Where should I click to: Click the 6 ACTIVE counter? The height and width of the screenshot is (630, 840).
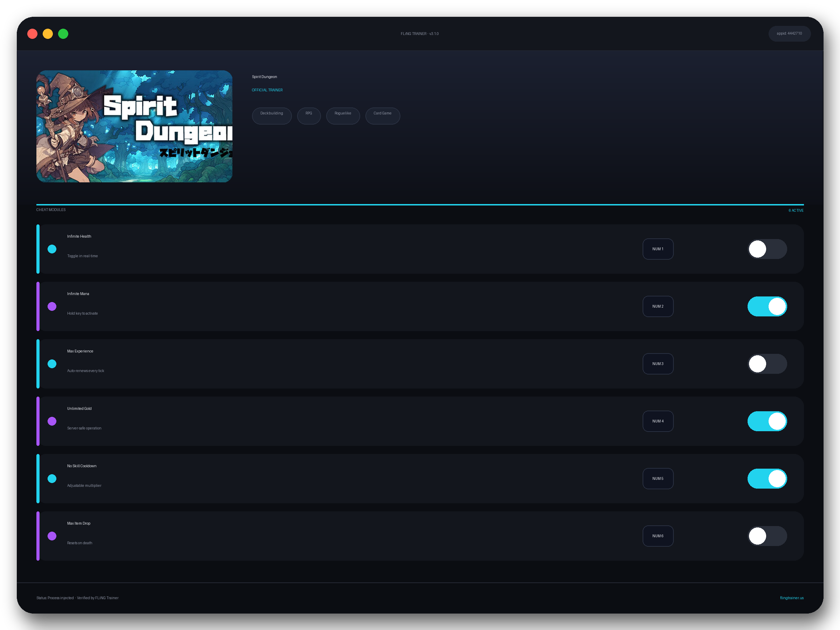(796, 210)
